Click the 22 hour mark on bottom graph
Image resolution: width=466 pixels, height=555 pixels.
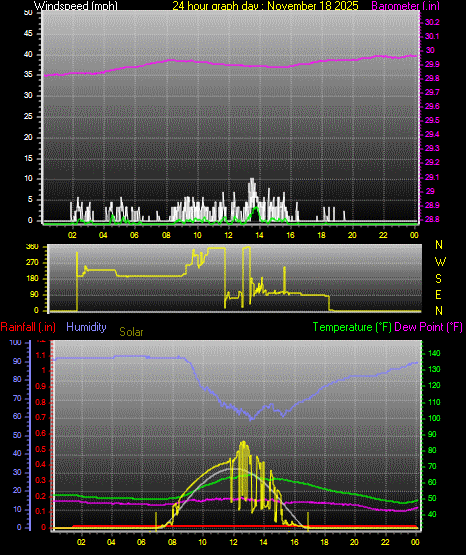[x=385, y=542]
